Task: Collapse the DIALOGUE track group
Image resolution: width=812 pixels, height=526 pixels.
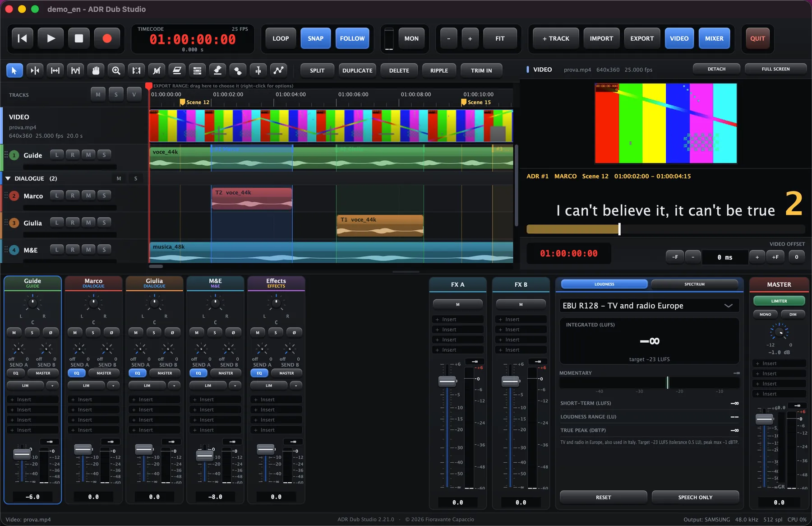Action: tap(8, 178)
